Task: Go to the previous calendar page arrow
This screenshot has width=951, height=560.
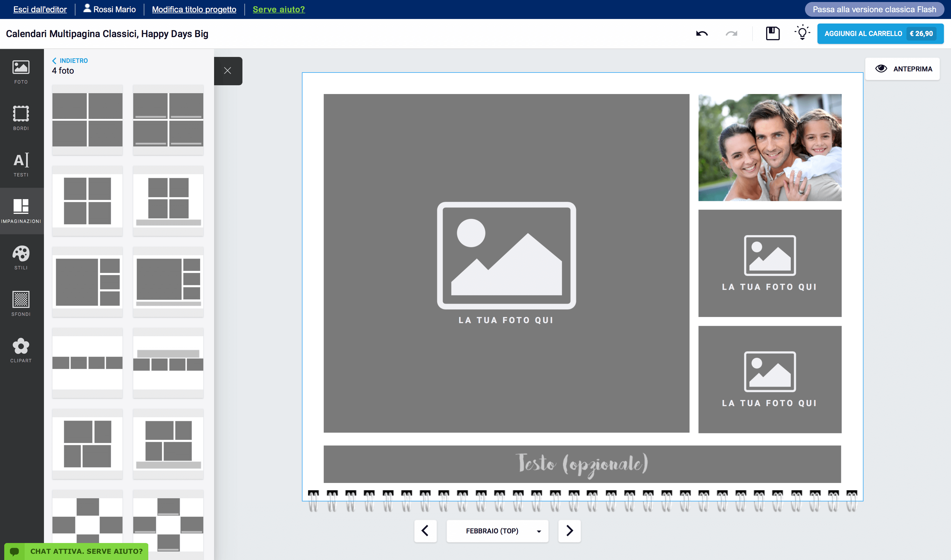Action: click(x=425, y=531)
